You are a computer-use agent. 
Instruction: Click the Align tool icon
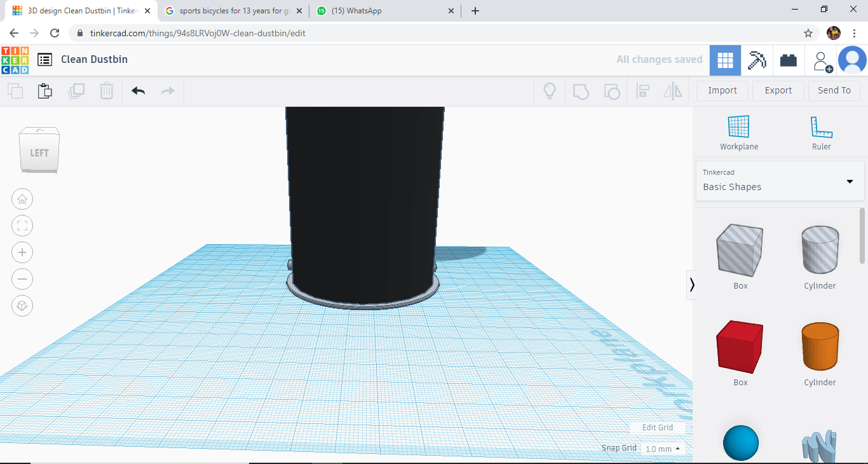click(x=642, y=91)
